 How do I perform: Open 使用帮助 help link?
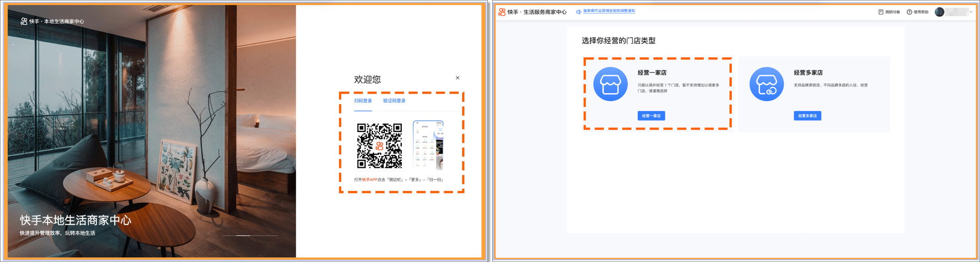pos(917,12)
